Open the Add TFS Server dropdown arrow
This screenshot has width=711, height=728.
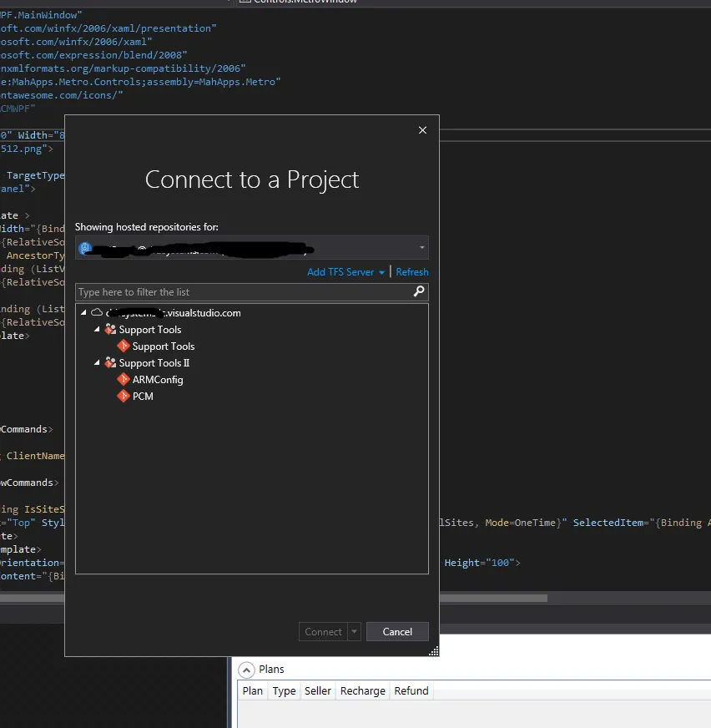coord(381,272)
